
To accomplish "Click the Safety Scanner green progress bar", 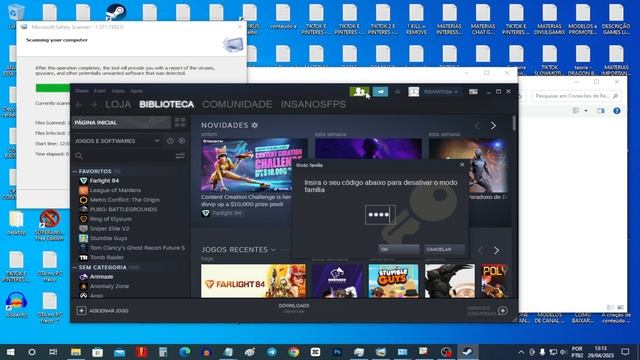I will click(52, 88).
